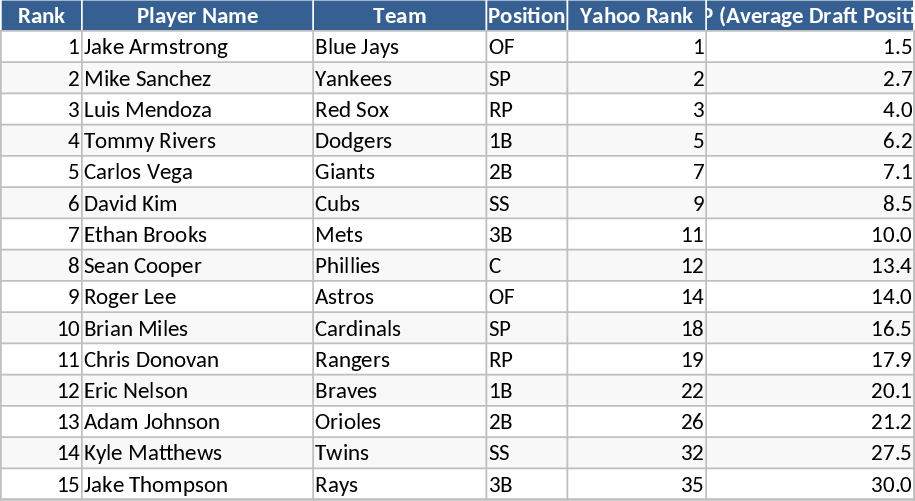Click the Player Name column header

197,16
